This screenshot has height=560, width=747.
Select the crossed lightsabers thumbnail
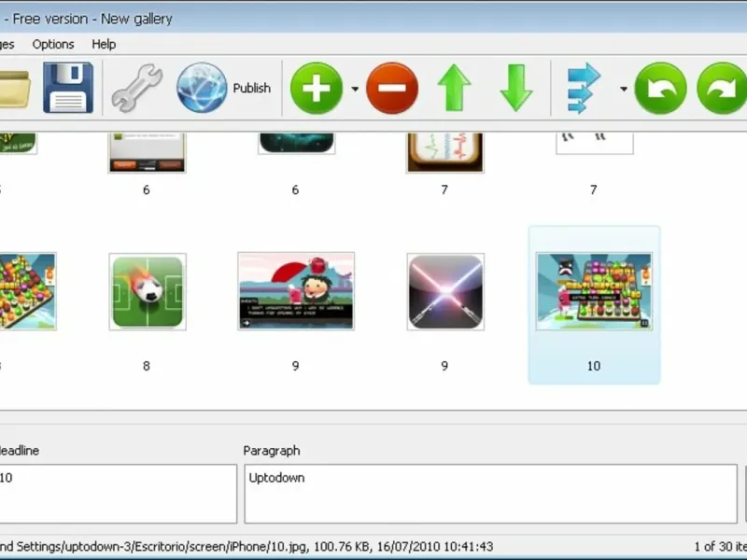[445, 292]
